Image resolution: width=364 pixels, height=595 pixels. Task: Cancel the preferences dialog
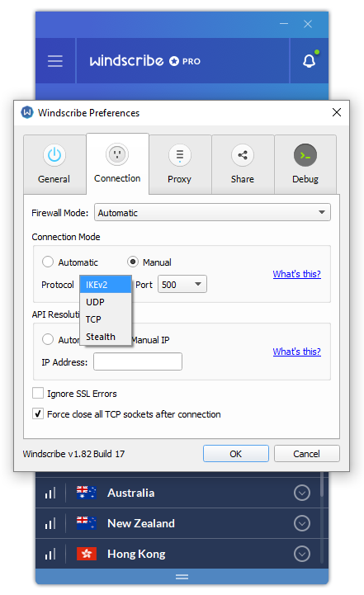click(306, 453)
